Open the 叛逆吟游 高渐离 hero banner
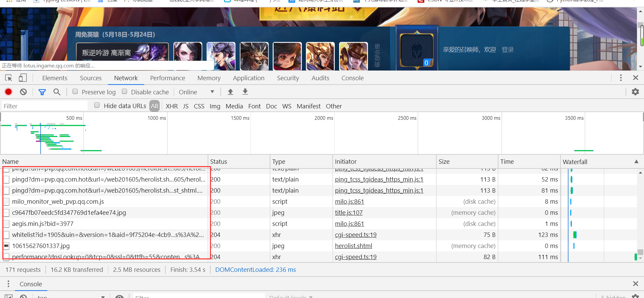Screen dimensions: 644x298 (122, 52)
